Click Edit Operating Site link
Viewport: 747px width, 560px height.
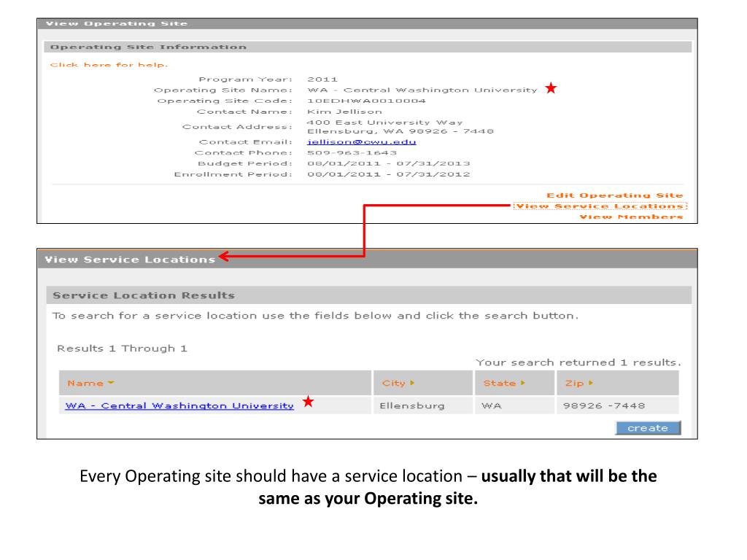tap(614, 195)
